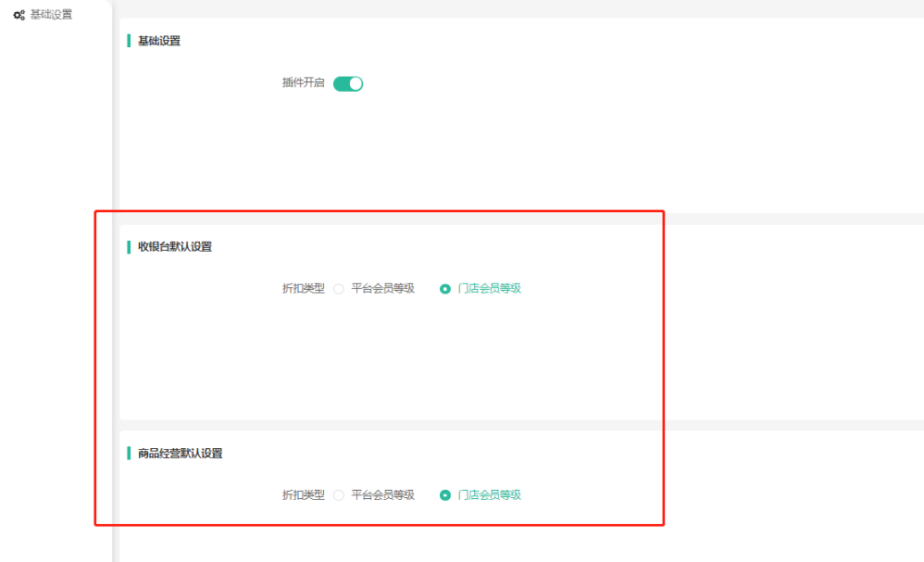Click the 平台会员等级 label text under 收银台默认设置

click(382, 288)
